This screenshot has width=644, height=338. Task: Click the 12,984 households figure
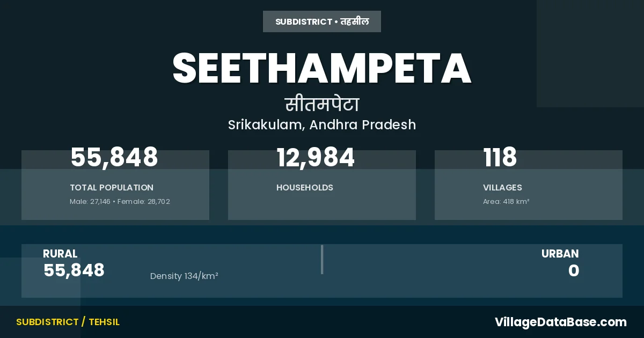click(x=316, y=158)
